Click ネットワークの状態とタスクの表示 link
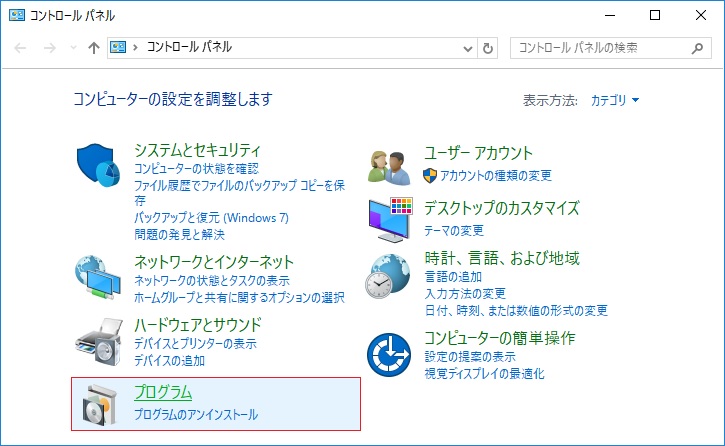Viewport: 725px width, 446px height. (212, 281)
